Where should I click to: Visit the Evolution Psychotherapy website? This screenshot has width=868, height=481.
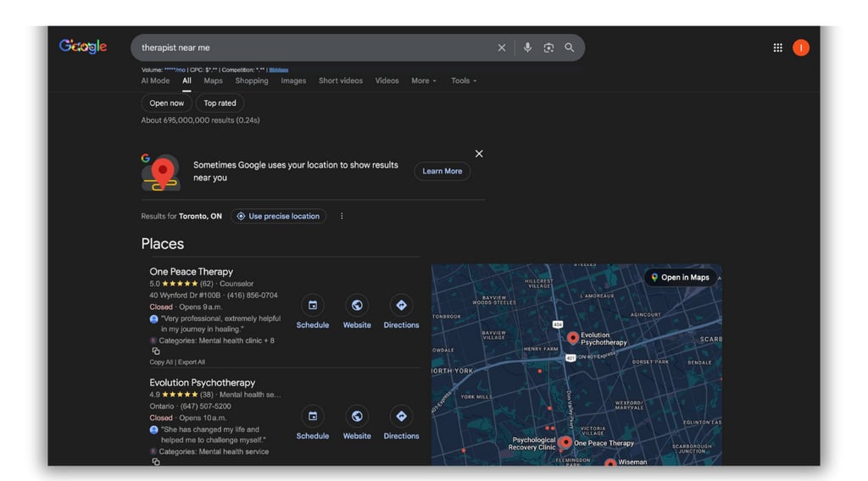[357, 423]
